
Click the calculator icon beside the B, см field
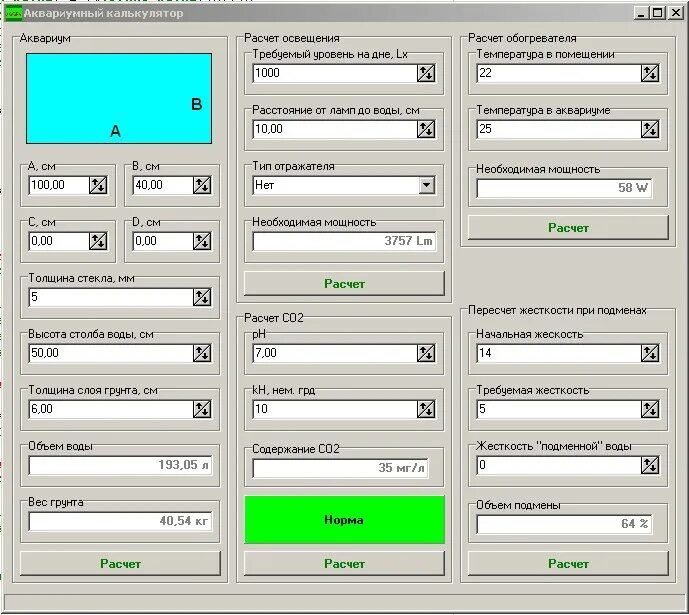click(x=202, y=185)
